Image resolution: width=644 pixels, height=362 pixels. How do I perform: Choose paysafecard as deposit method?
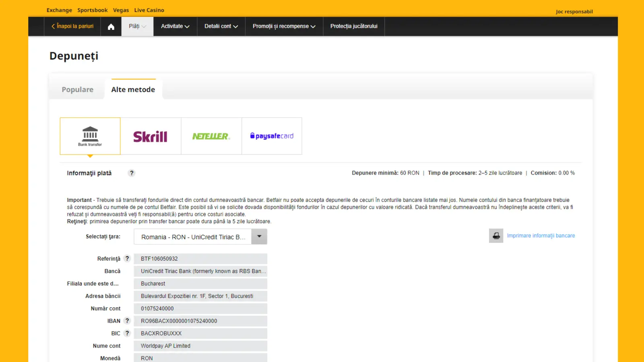click(272, 136)
